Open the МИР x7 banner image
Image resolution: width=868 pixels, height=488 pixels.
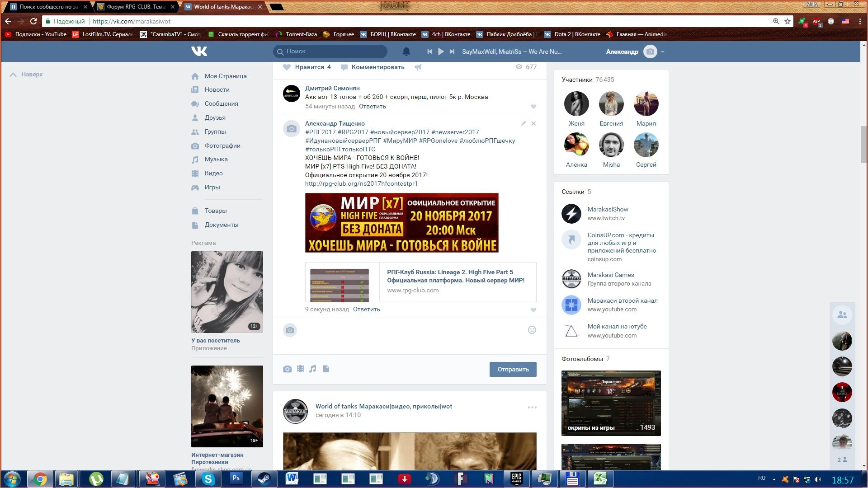click(x=401, y=222)
